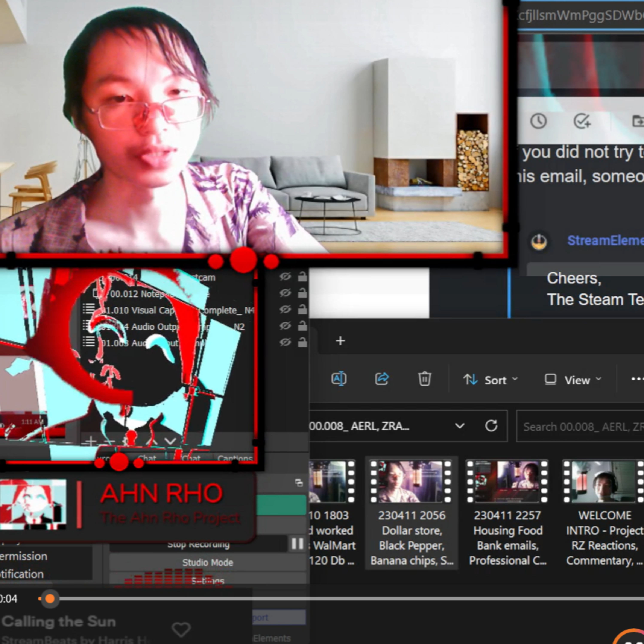Click the Share icon in Explorer toolbar

382,379
